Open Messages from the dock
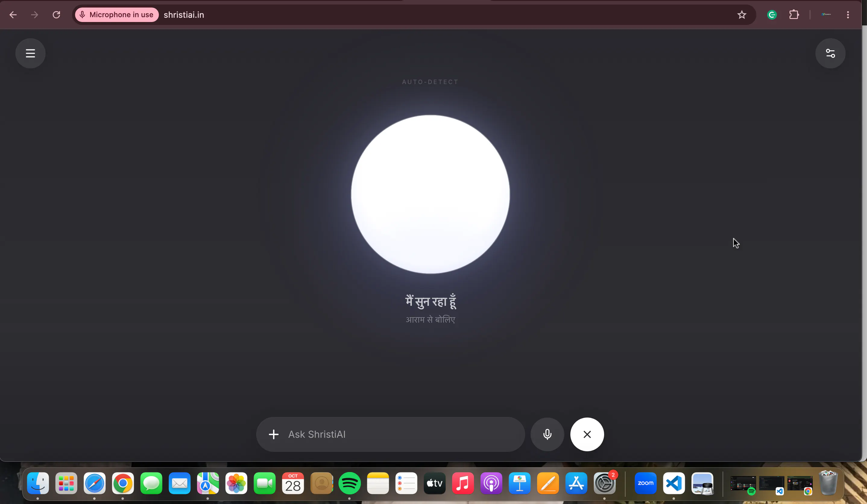The height and width of the screenshot is (504, 867). 151,483
